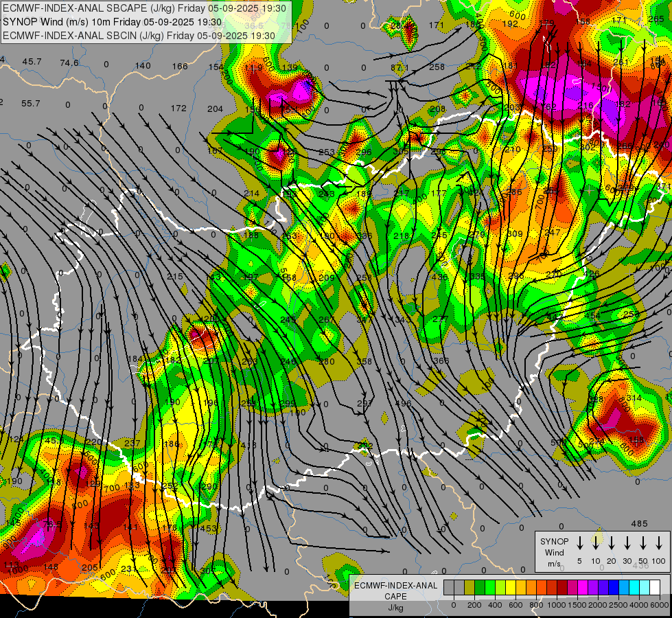Select the olive CAPE legend swatch
The height and width of the screenshot is (618, 672).
470,588
